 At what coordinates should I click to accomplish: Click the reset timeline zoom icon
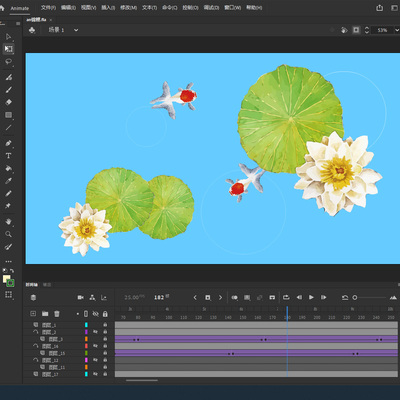point(345,297)
